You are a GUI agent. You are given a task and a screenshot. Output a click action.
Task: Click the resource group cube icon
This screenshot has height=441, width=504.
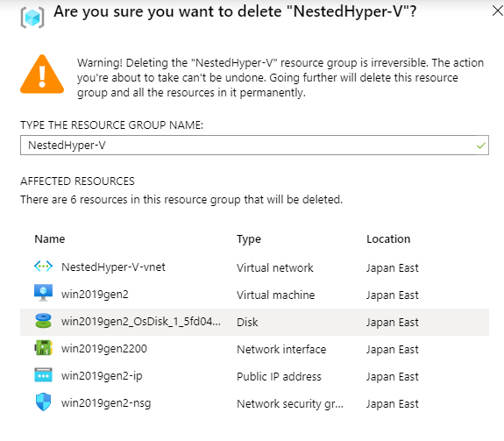point(32,18)
